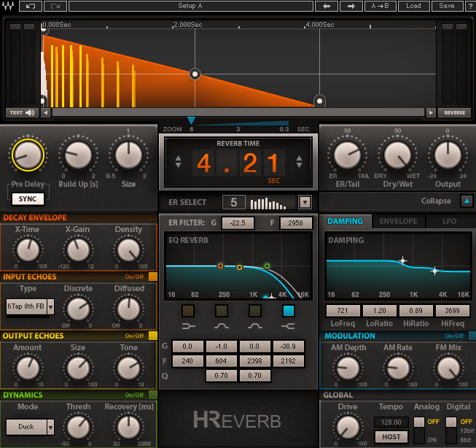
Task: Open the 6Tap 8th FB type dropdown
Action: 51,306
